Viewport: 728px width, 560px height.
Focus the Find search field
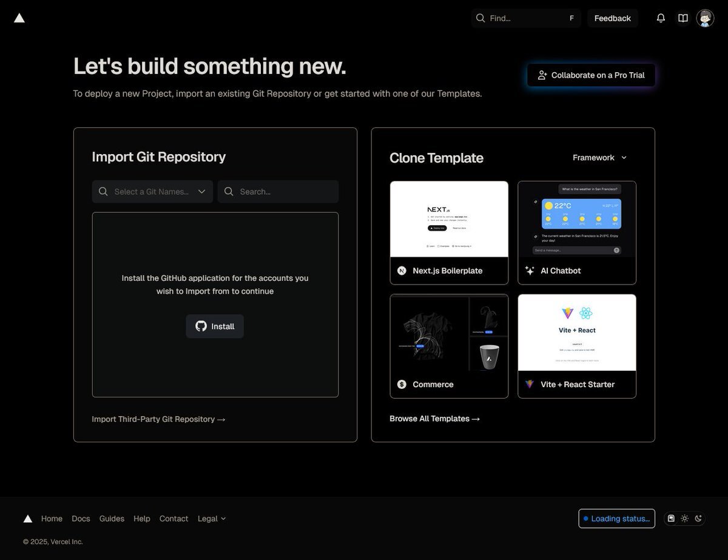coord(526,18)
